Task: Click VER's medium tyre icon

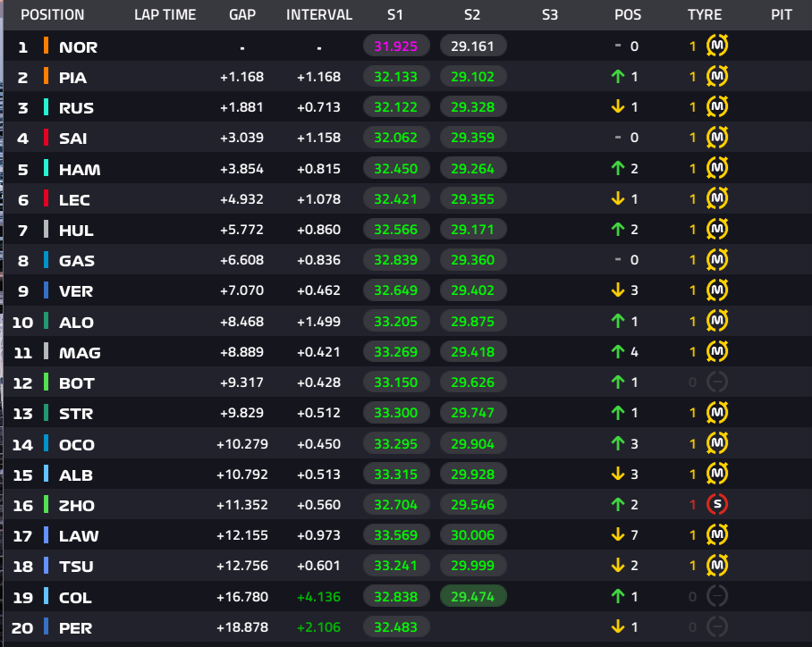Action: pos(717,290)
